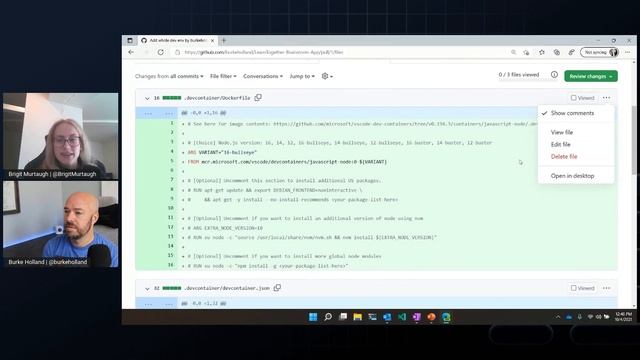This screenshot has width=640, height=360.
Task: Mark devcontainer.json as Viewed
Action: click(x=582, y=288)
